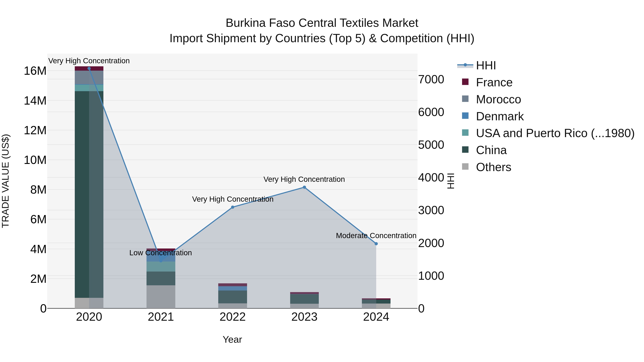Image resolution: width=644 pixels, height=362 pixels.
Task: Click the 2024 x-axis label
Action: click(376, 317)
